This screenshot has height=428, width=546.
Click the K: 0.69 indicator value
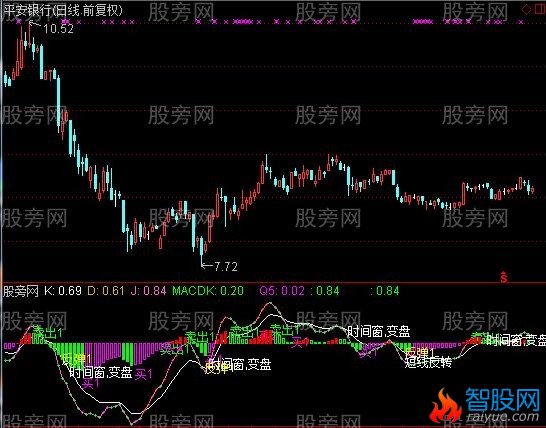(x=63, y=290)
